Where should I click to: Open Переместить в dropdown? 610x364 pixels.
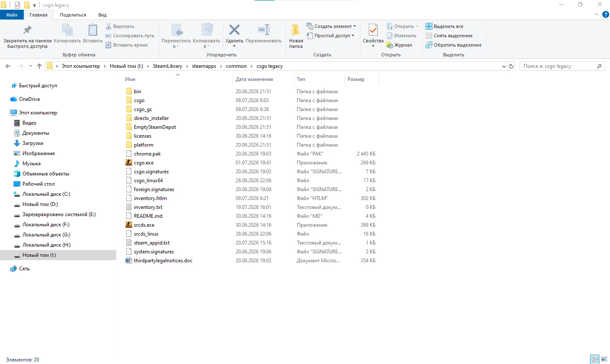click(176, 36)
